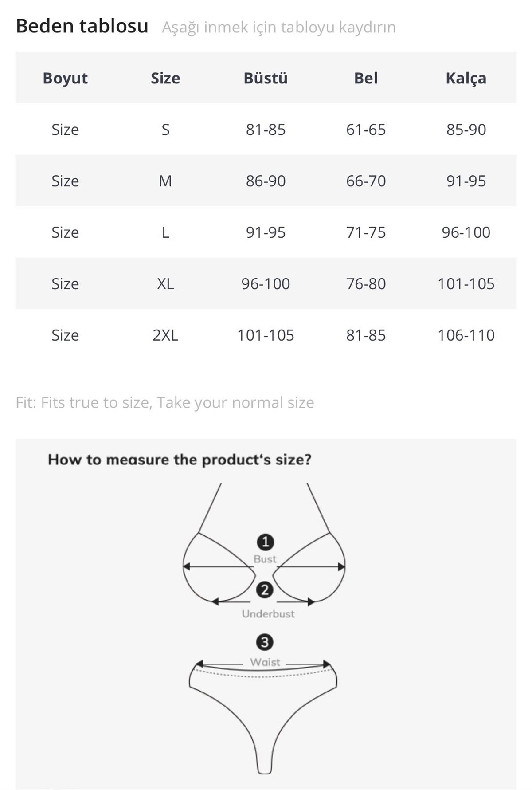Click the number 2 Underbust badge
The image size is (532, 790).
(265, 590)
